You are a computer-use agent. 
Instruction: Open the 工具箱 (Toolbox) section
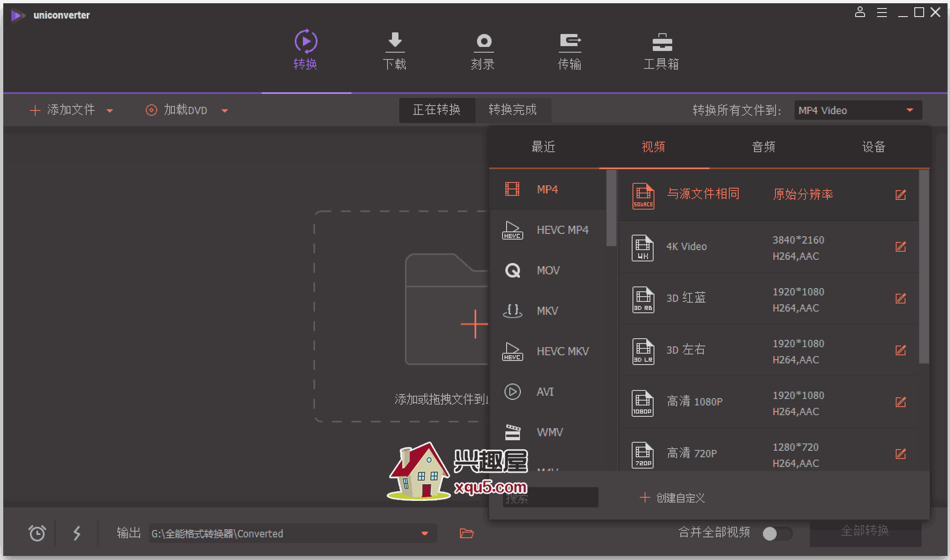(x=662, y=51)
